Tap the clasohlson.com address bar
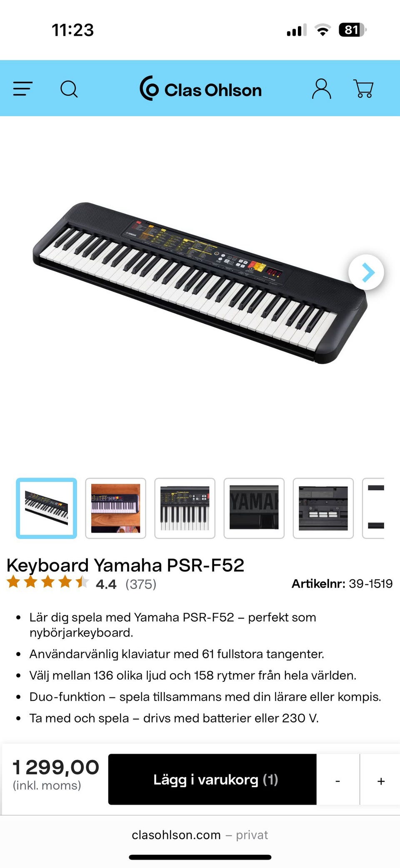Image resolution: width=400 pixels, height=868 pixels. [200, 835]
